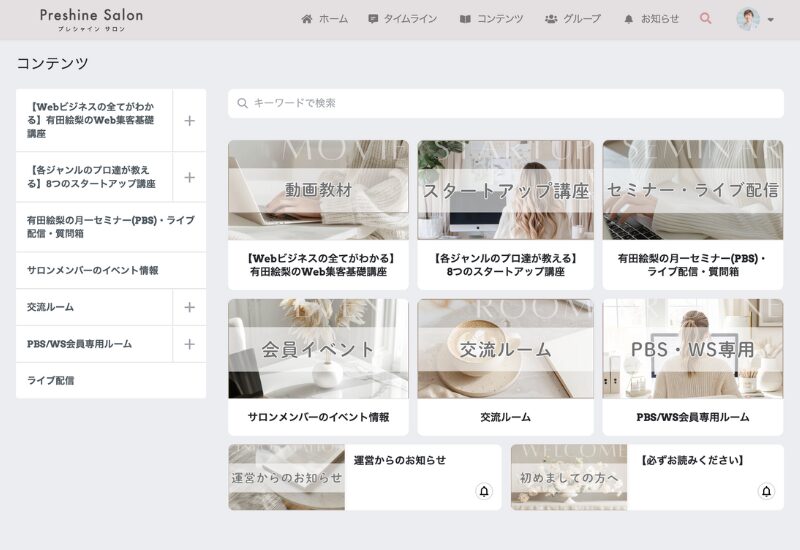Toggle bell on 【必ずお読みください】 card
Screen dimensions: 800x550
[x=766, y=491]
